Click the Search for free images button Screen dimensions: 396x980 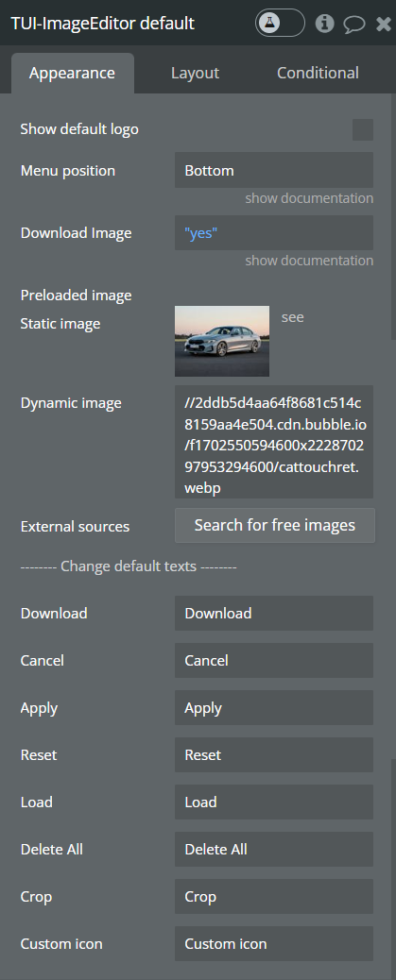click(275, 525)
